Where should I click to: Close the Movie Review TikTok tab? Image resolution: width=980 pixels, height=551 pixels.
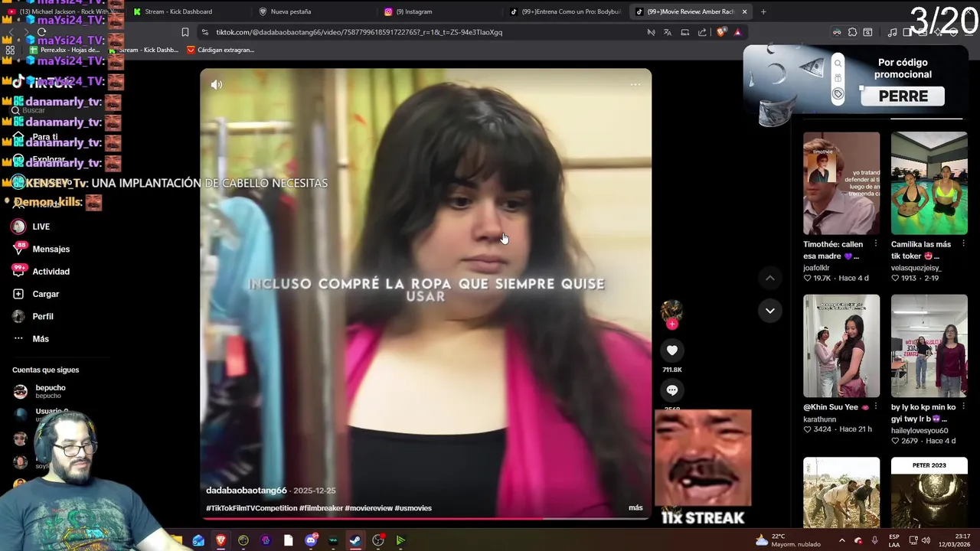[744, 11]
